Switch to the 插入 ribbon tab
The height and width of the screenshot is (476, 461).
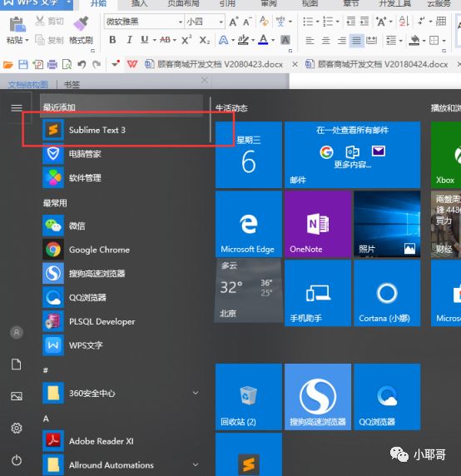139,3
